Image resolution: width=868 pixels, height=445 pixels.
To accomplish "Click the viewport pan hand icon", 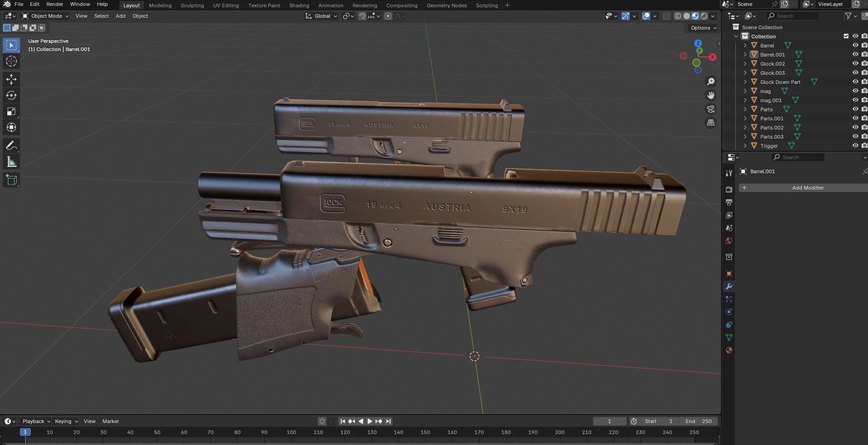I will pos(711,95).
